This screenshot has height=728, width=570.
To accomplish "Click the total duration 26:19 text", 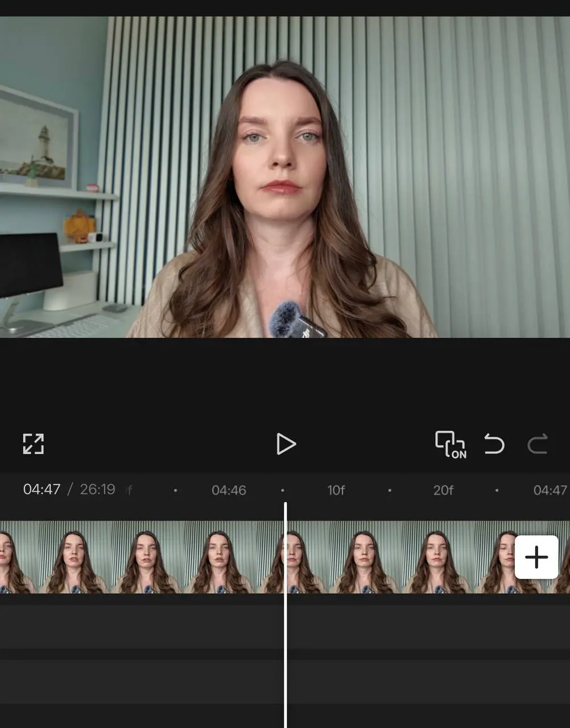I will click(97, 489).
